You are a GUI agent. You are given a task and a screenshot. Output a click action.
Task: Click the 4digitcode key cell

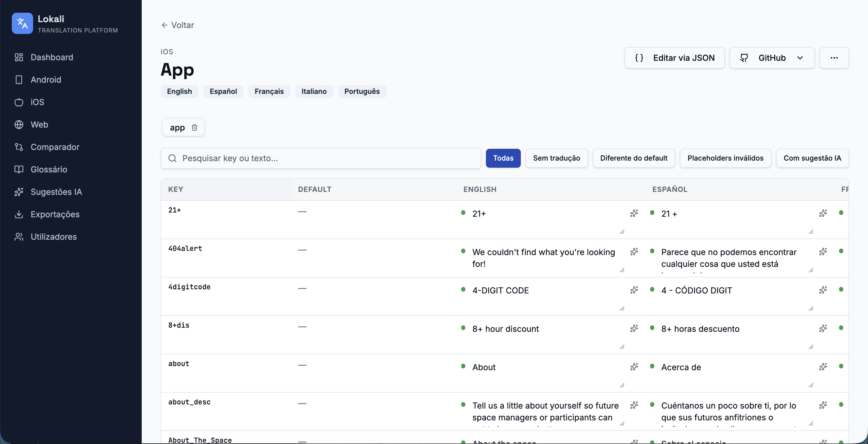pos(226,296)
